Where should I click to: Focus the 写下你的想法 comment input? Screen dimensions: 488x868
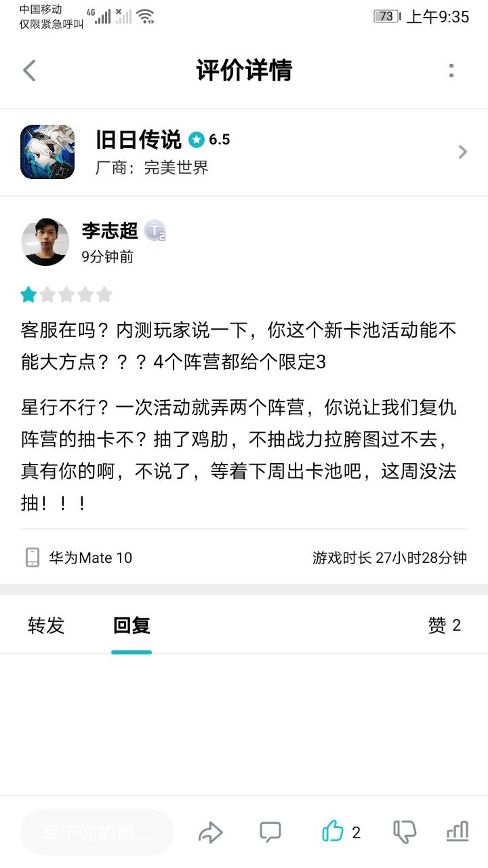[97, 832]
